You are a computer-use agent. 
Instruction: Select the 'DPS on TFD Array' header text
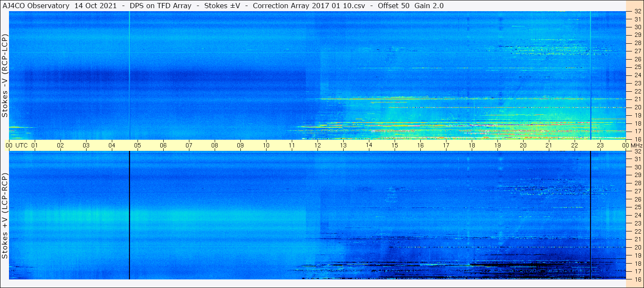161,6
